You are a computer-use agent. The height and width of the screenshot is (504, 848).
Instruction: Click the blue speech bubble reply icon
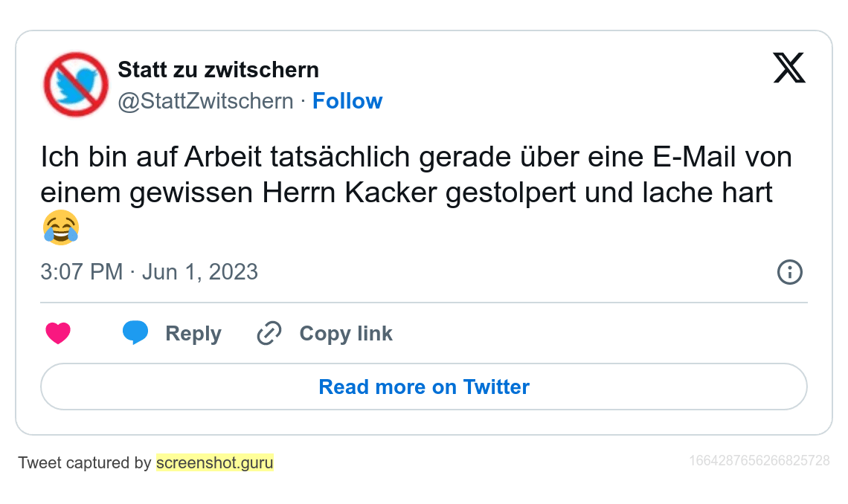click(x=135, y=333)
